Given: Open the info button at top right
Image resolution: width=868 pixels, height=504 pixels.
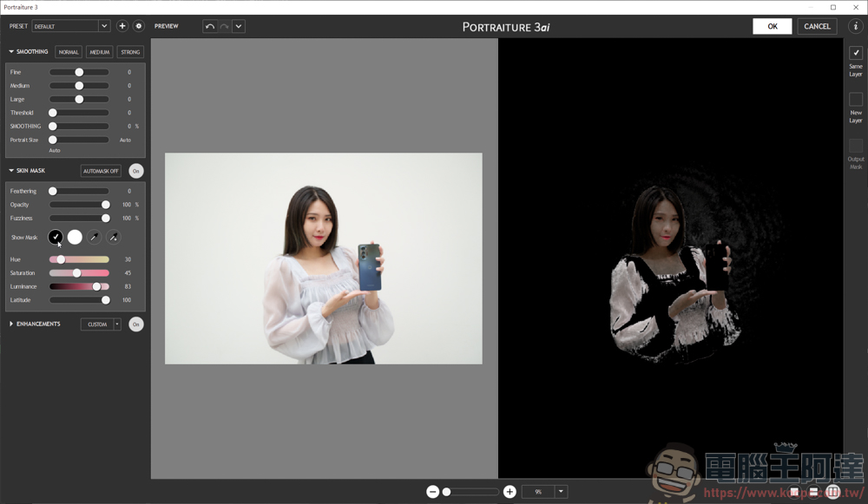Looking at the screenshot, I should [x=856, y=26].
